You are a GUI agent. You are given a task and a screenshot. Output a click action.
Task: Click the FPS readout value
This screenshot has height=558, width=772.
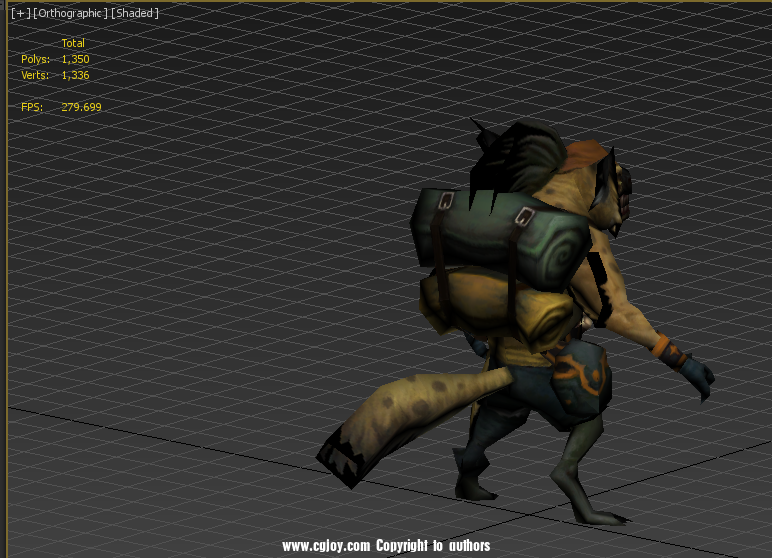[x=81, y=107]
